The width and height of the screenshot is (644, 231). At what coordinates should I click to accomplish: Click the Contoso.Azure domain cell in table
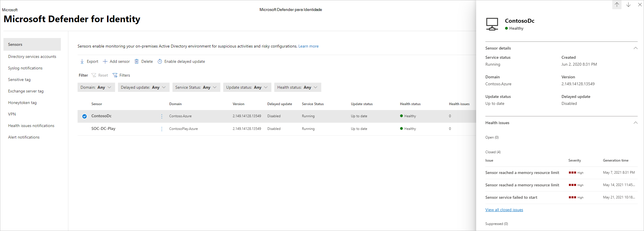(180, 116)
